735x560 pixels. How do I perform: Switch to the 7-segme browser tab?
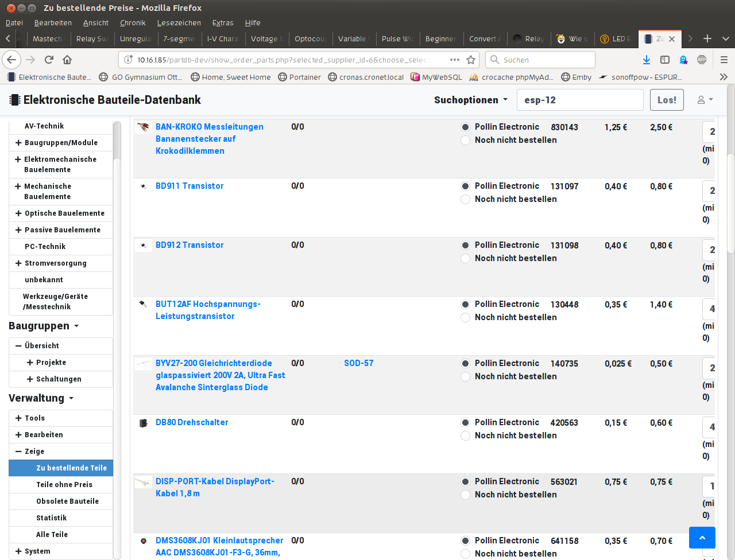tap(179, 39)
